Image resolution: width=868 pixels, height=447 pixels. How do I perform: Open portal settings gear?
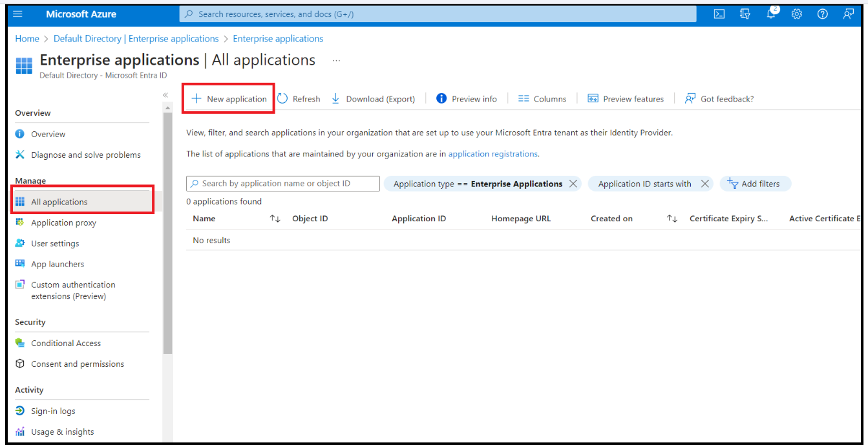point(797,14)
